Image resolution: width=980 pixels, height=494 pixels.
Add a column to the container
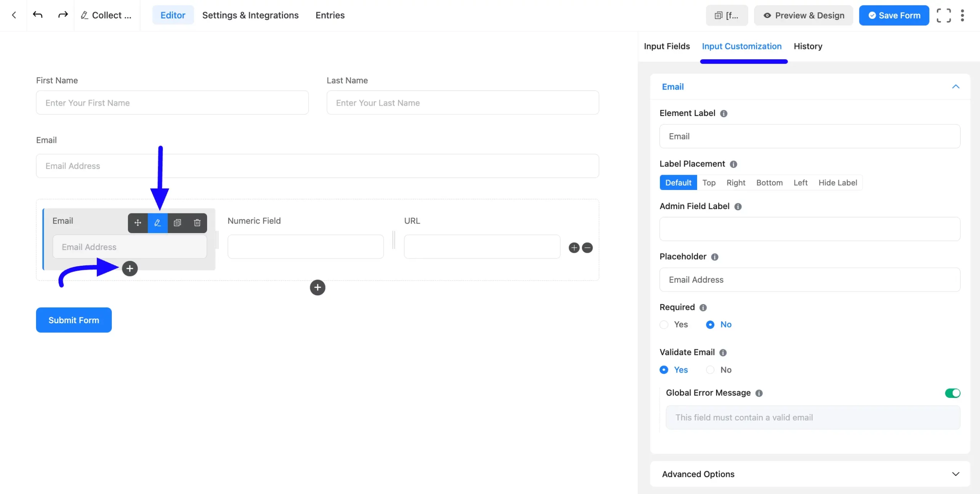tap(574, 248)
